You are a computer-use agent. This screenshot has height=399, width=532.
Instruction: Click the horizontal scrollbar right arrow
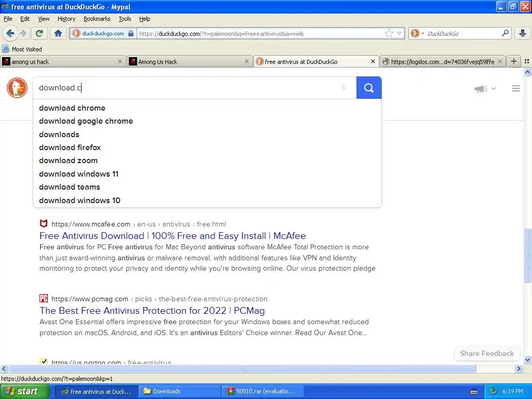point(518,368)
